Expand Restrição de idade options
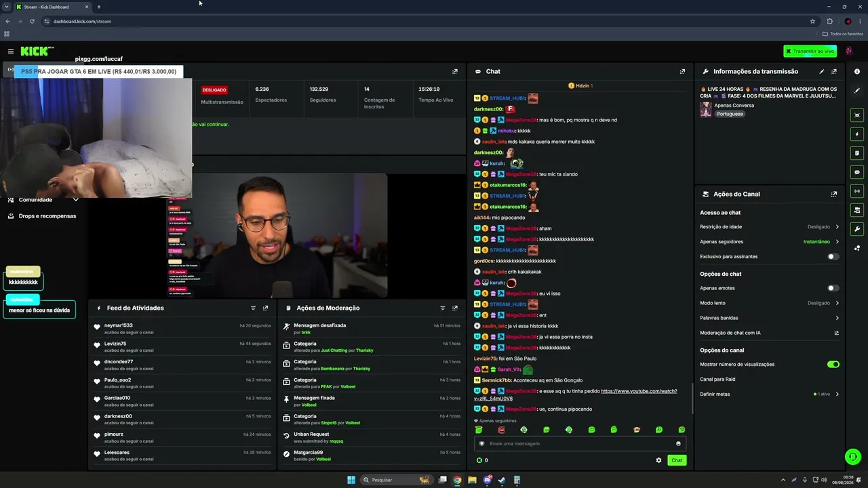This screenshot has width=868, height=488. pyautogui.click(x=837, y=227)
